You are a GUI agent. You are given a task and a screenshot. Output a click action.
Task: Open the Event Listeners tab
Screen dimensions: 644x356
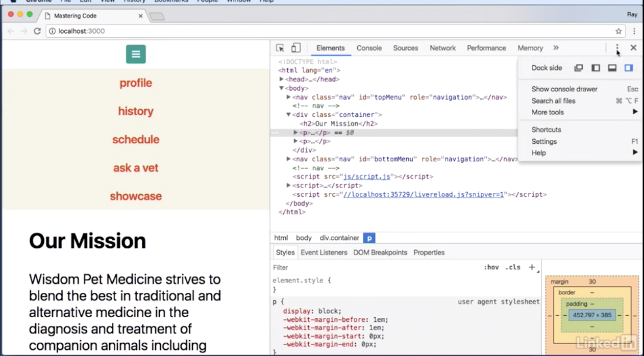(324, 252)
